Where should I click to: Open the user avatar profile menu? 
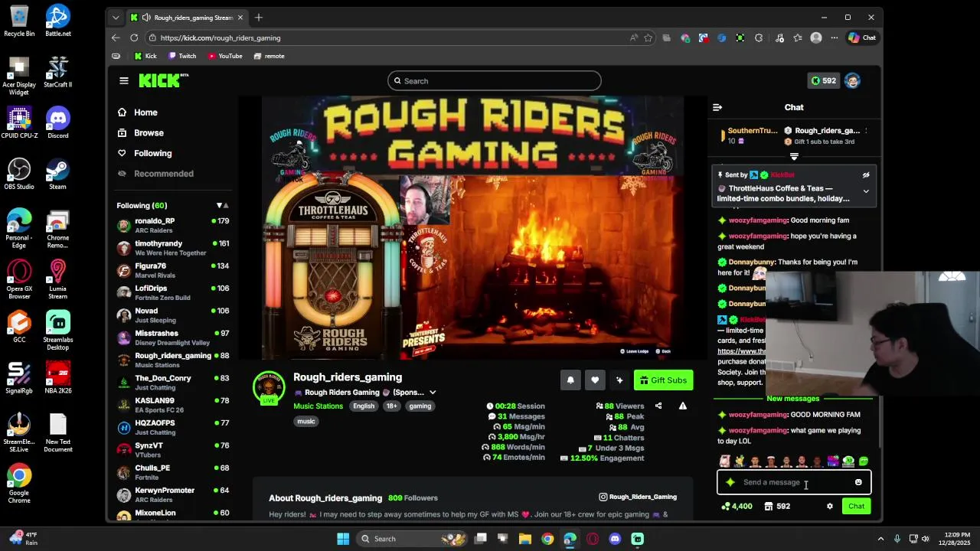852,80
